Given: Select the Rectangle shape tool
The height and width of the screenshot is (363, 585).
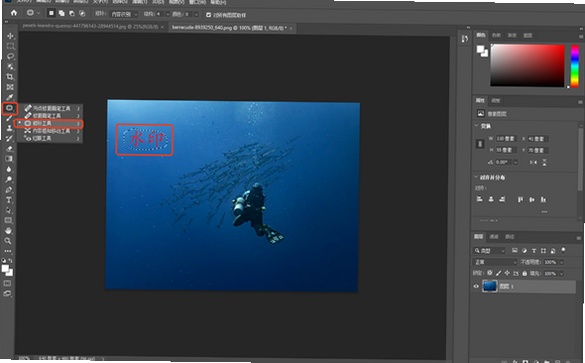Looking at the screenshot, I should tap(8, 220).
